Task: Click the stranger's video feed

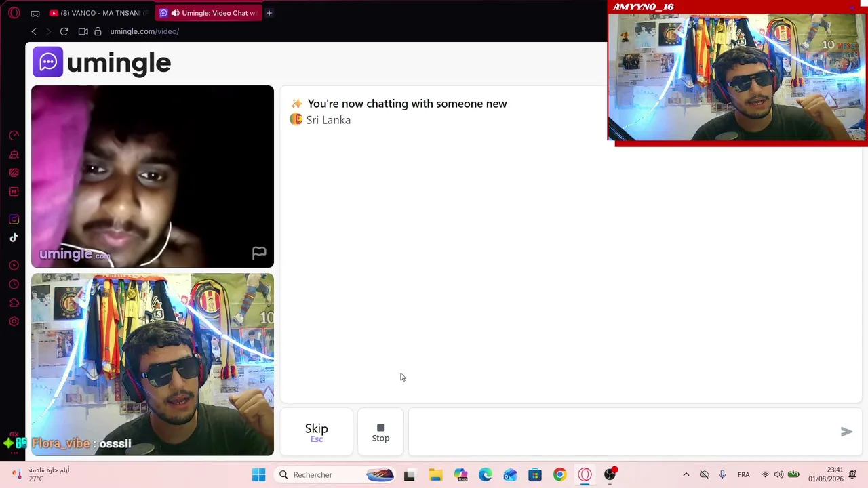Action: point(153,176)
